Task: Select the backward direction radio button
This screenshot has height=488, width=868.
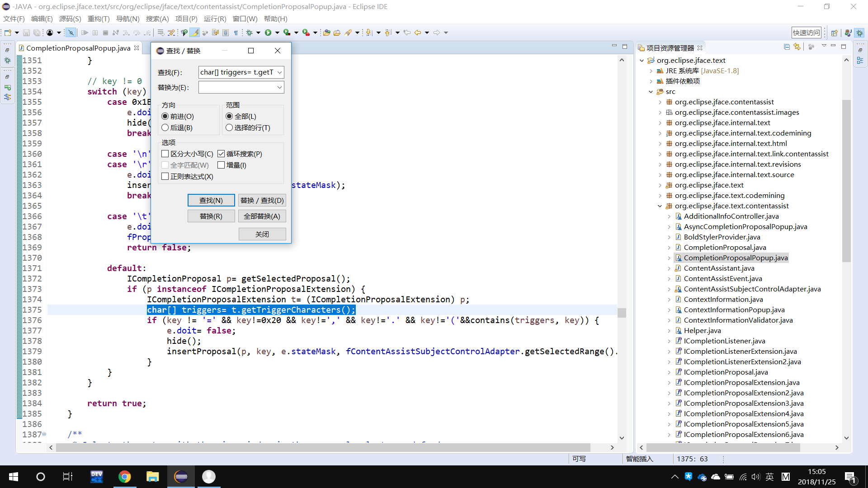Action: [x=165, y=128]
